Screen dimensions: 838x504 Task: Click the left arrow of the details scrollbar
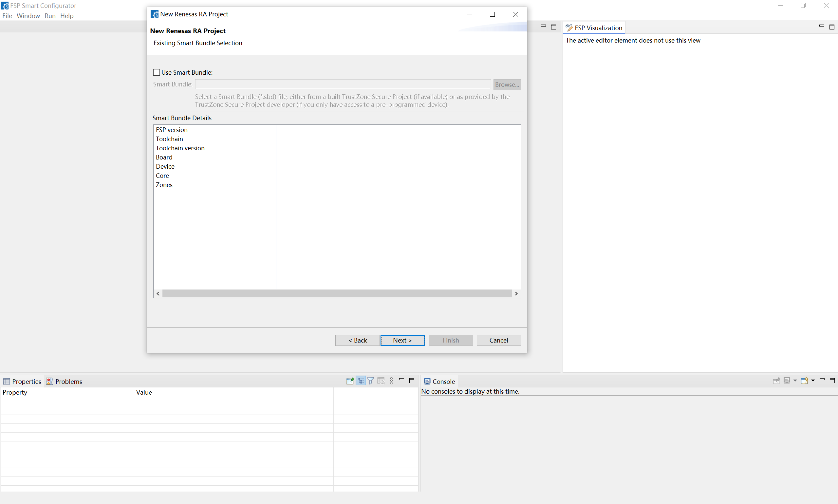point(158,293)
